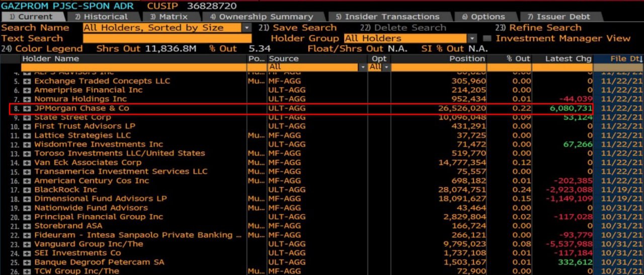Expand the Fideuram - Intesa Sanpaolo row
The height and width of the screenshot is (275, 644).
tap(27, 235)
